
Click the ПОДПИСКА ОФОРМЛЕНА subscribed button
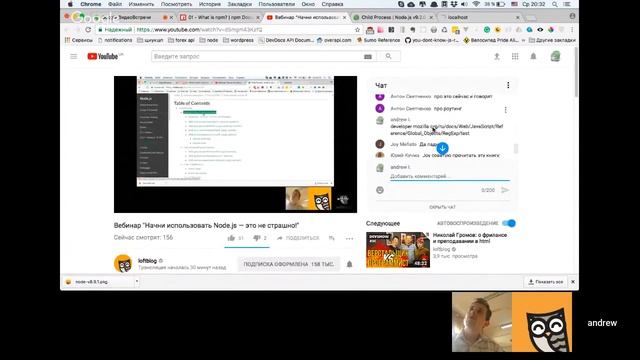289,264
